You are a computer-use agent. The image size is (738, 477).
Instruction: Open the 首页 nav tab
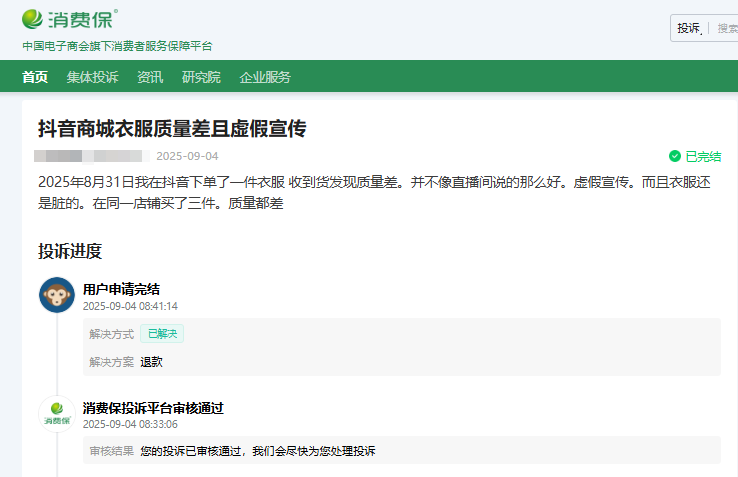coord(35,77)
